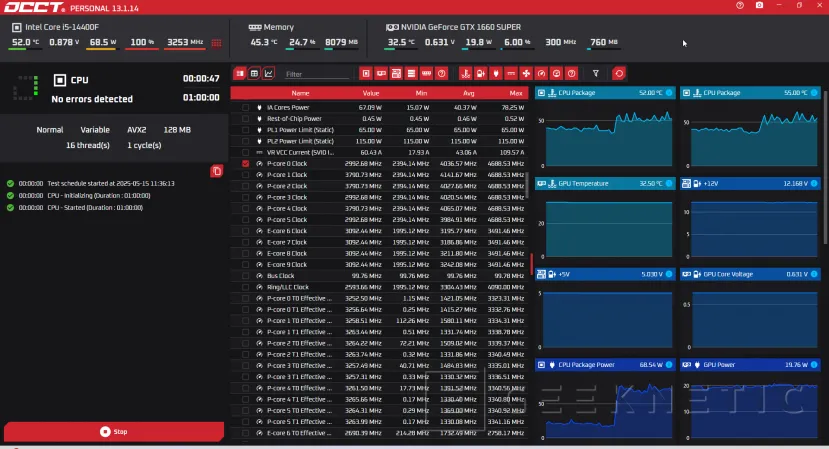829x449 pixels.
Task: Open the GPU Core Voltage graph header
Action: pyautogui.click(x=750, y=274)
